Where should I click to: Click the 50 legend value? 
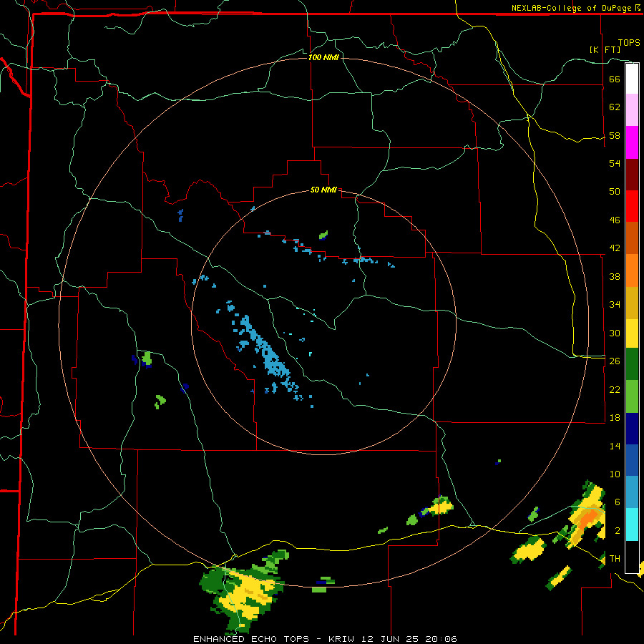(x=615, y=192)
